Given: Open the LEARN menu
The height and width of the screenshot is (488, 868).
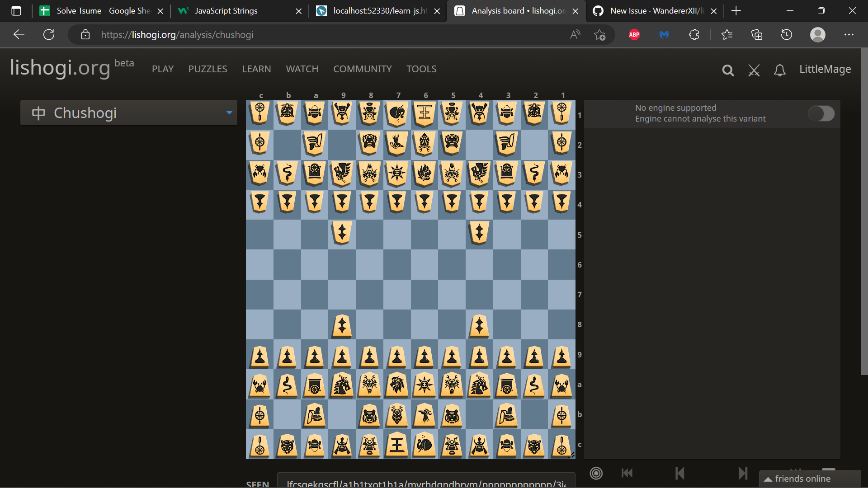Looking at the screenshot, I should [x=256, y=69].
